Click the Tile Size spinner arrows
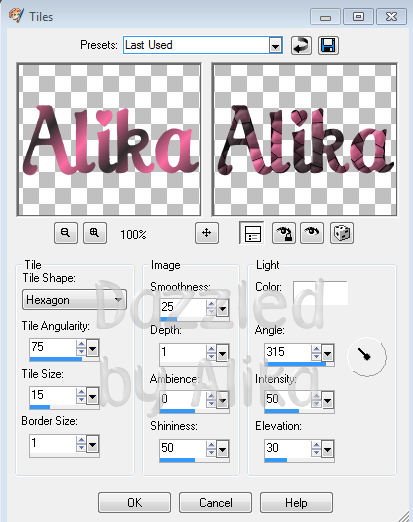 click(x=81, y=396)
